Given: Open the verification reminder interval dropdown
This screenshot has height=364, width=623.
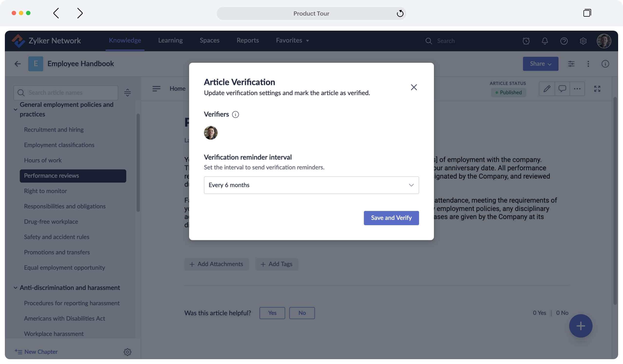Looking at the screenshot, I should click(311, 185).
